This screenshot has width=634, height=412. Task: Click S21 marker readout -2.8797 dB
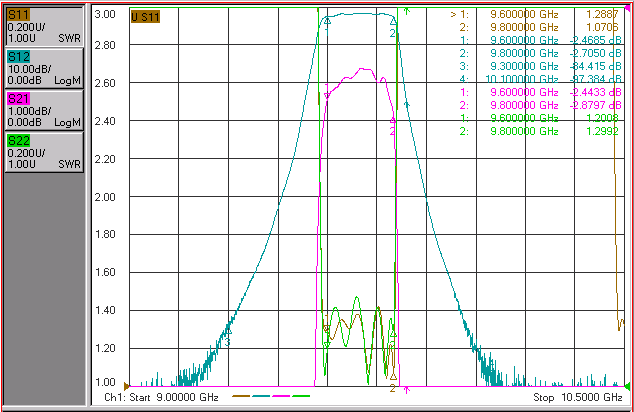click(x=595, y=105)
